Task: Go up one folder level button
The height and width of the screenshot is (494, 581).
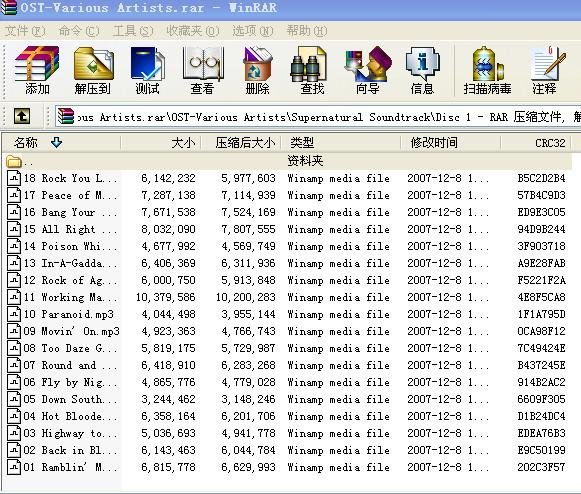Action: tap(22, 116)
